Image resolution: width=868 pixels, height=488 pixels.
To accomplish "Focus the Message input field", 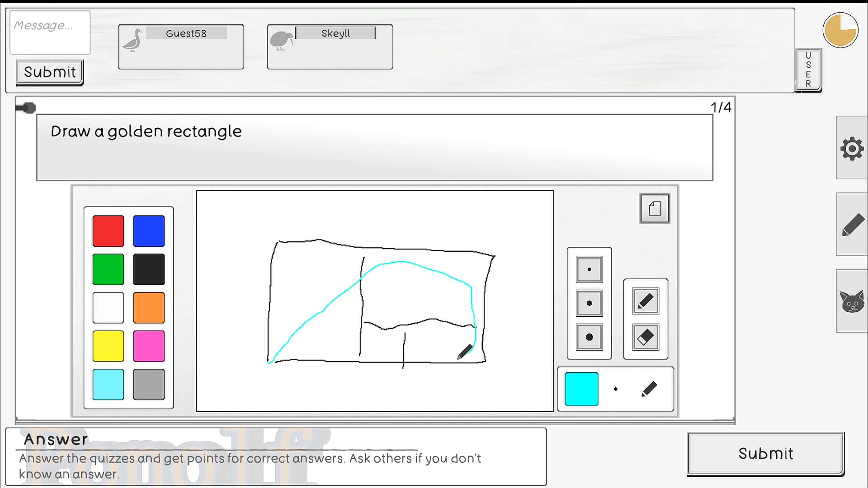I will [50, 33].
